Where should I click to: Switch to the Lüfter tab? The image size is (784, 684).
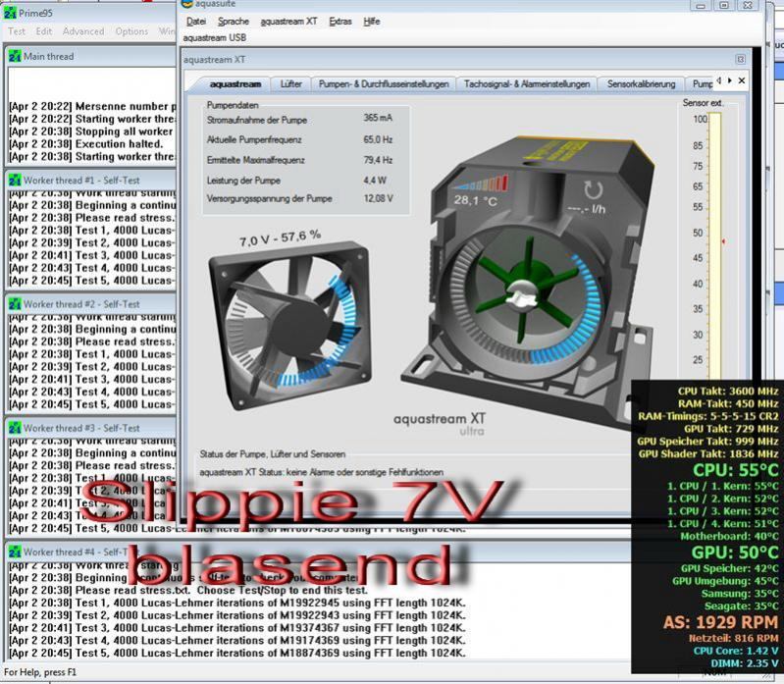(290, 84)
